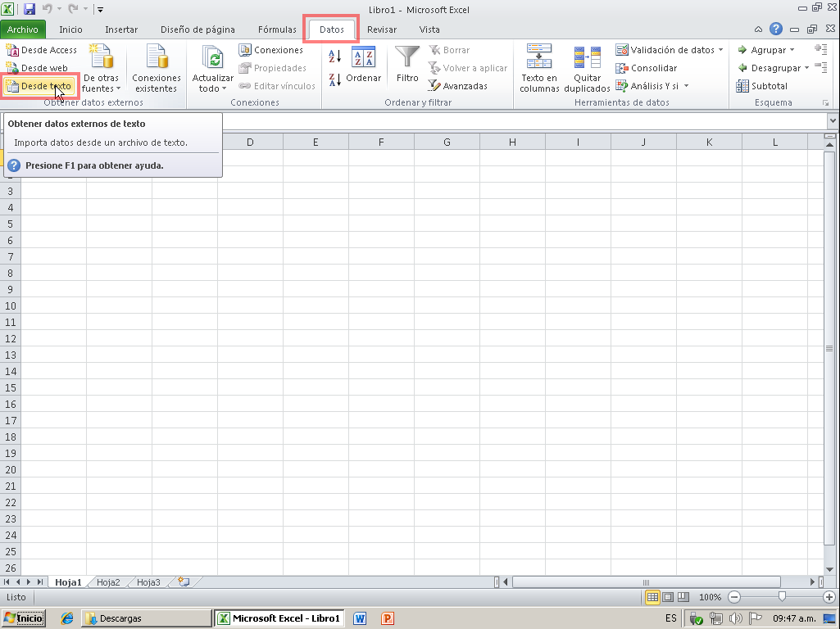840x629 pixels.
Task: Select the Hoja2 sheet tab
Action: point(108,582)
